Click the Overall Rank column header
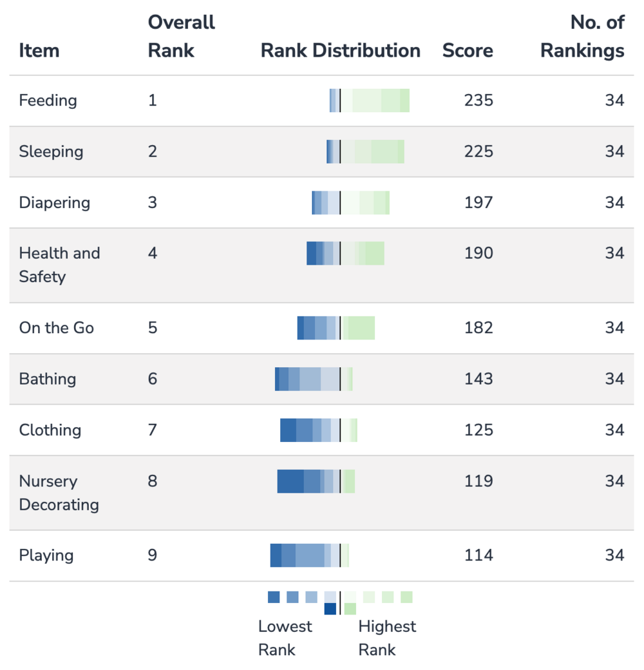 coord(181,36)
